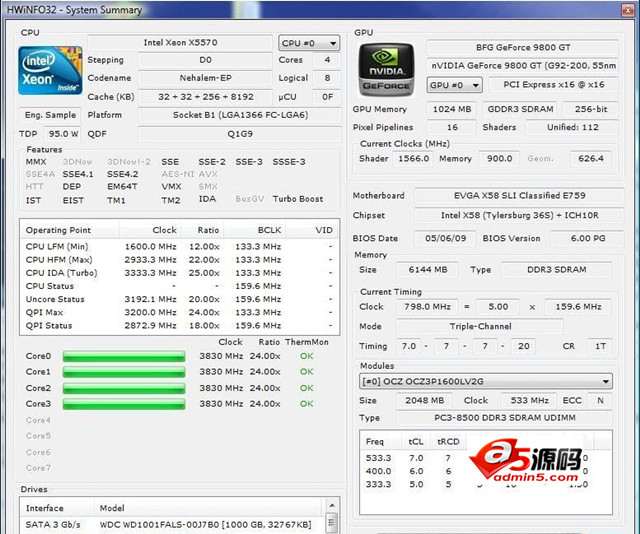Click the Eng. Sample label box
The image size is (640, 534).
[50, 115]
